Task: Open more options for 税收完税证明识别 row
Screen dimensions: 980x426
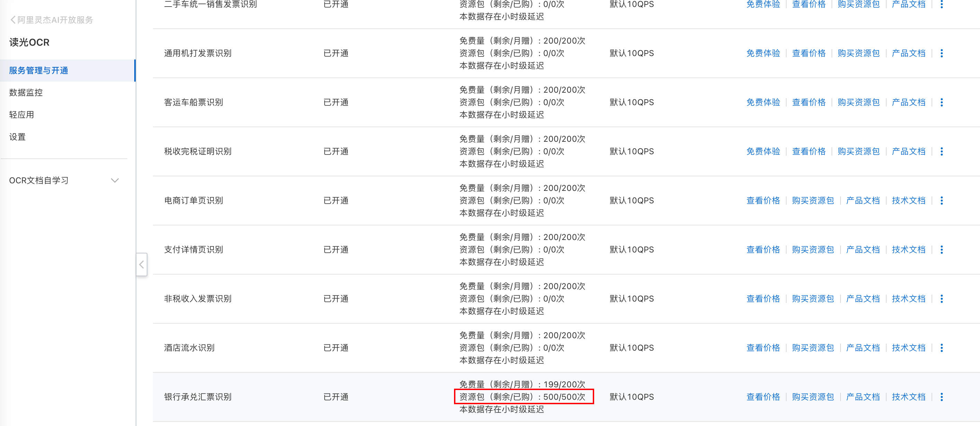Action: (x=942, y=151)
